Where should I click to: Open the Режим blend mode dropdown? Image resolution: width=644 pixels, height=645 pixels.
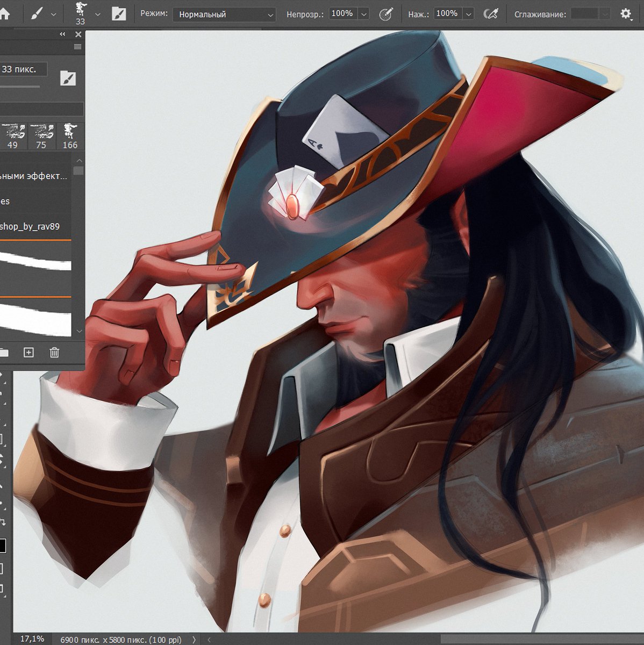tap(226, 15)
